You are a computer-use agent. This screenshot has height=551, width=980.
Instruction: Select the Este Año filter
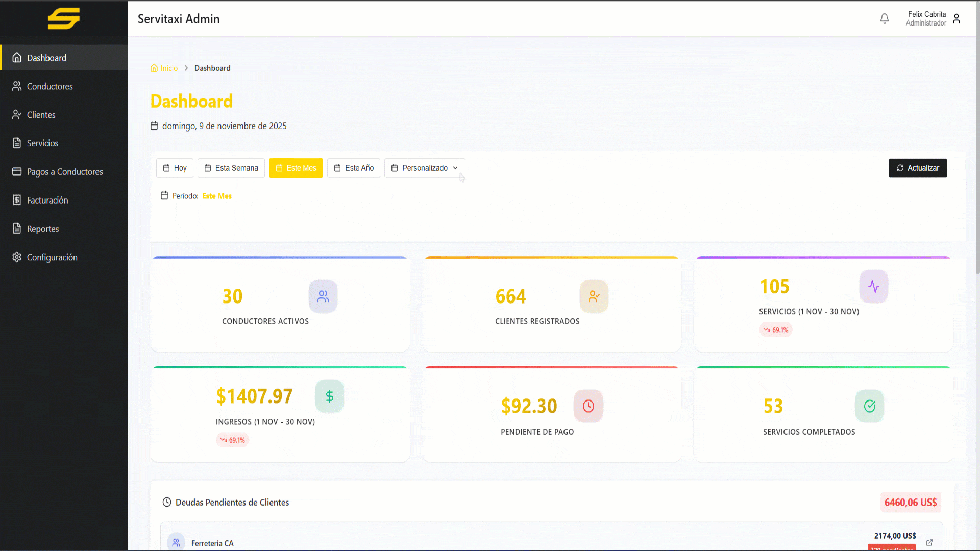(x=354, y=168)
